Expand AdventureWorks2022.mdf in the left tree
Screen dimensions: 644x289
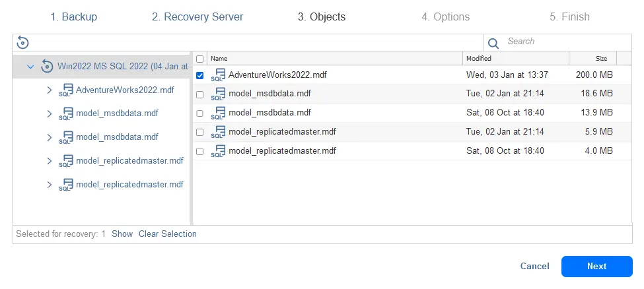tap(50, 90)
